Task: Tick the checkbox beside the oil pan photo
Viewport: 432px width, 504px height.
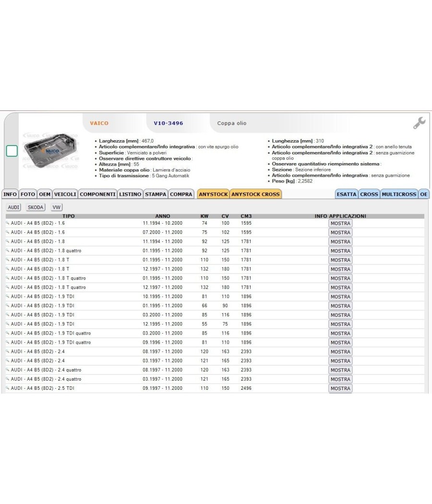Action: pyautogui.click(x=12, y=151)
